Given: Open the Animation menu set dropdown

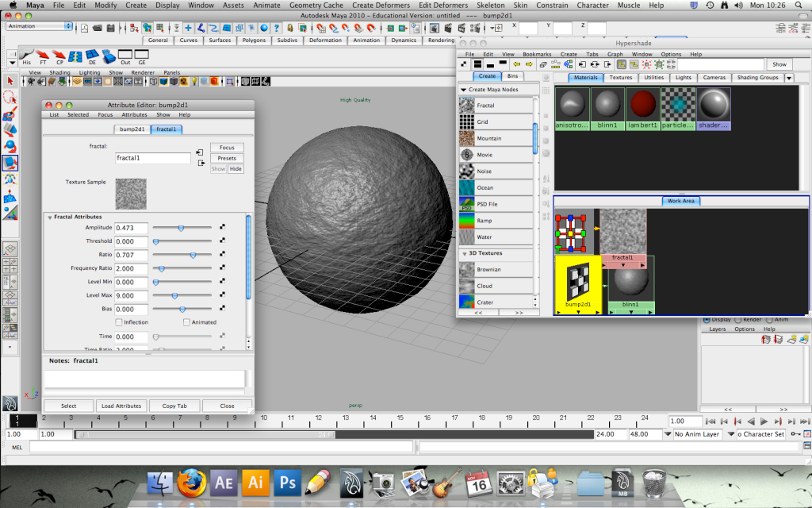Looking at the screenshot, I should click(x=40, y=25).
